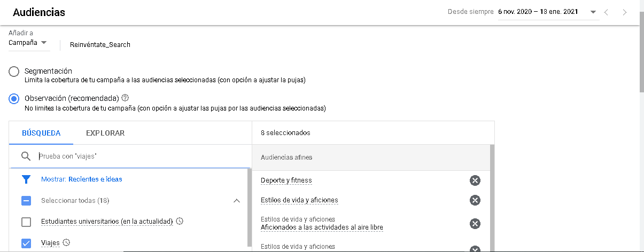Select the Segmentación radio option

tap(14, 71)
